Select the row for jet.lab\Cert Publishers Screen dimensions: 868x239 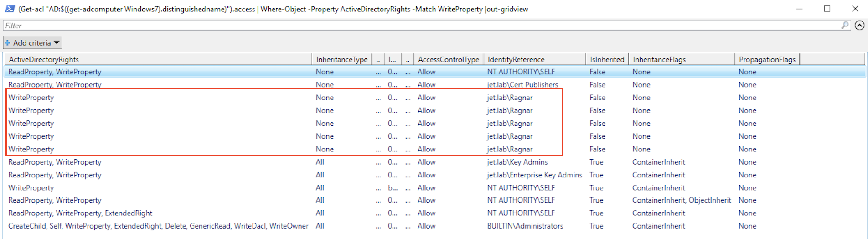(434, 84)
